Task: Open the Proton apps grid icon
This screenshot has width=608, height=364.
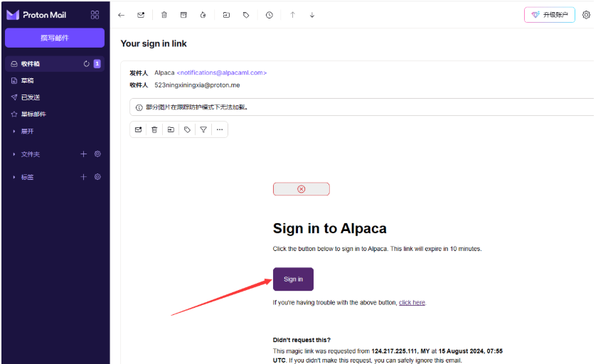Action: pyautogui.click(x=95, y=15)
